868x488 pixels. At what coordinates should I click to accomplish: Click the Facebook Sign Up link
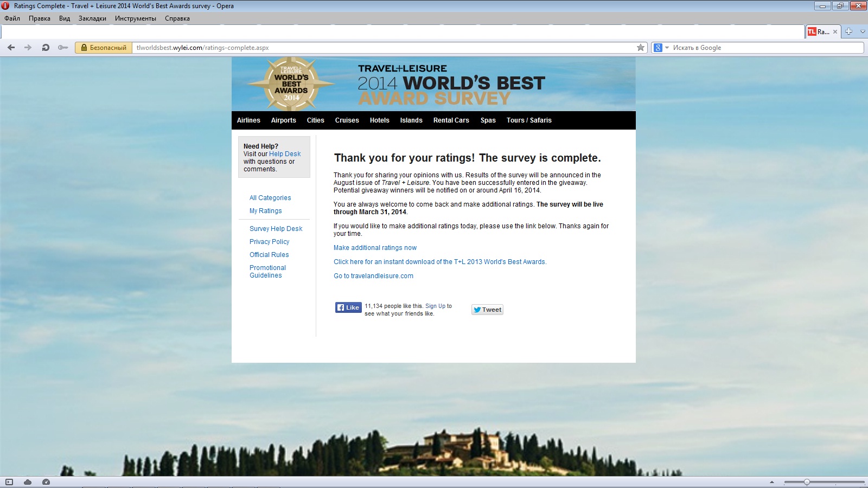tap(435, 306)
